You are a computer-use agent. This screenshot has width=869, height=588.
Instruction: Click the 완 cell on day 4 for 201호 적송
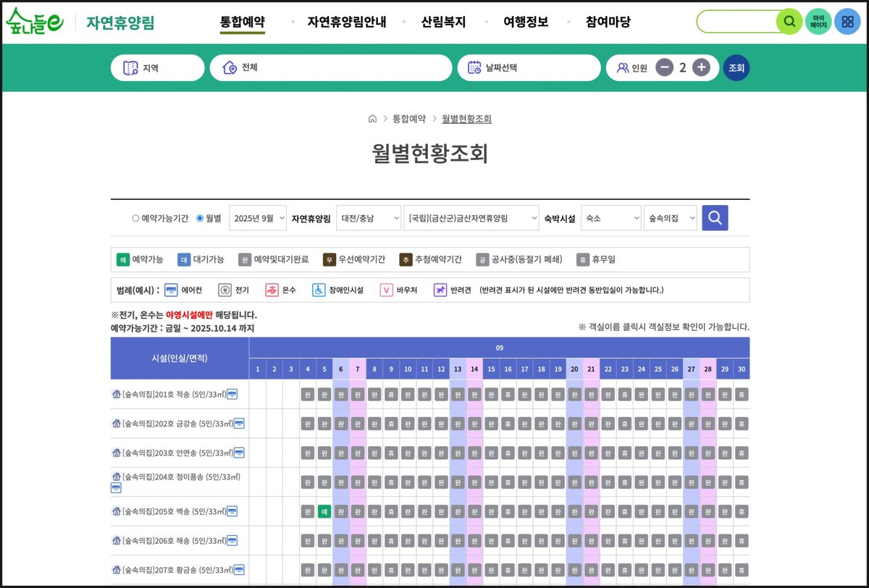(308, 394)
